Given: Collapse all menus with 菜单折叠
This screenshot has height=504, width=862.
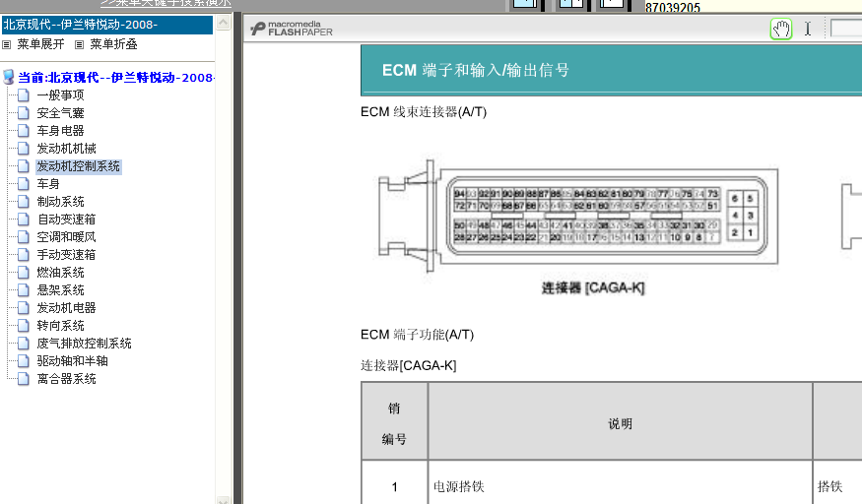Looking at the screenshot, I should coord(114,44).
